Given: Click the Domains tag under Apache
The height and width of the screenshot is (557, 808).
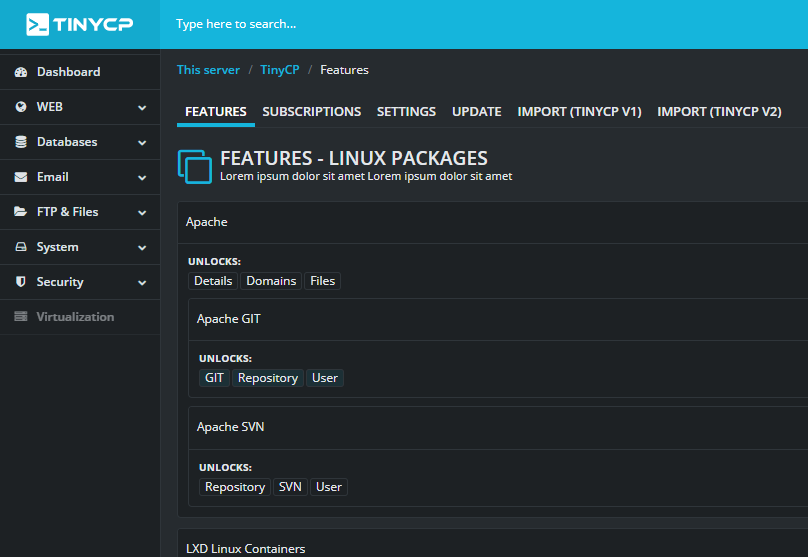Looking at the screenshot, I should (x=271, y=281).
